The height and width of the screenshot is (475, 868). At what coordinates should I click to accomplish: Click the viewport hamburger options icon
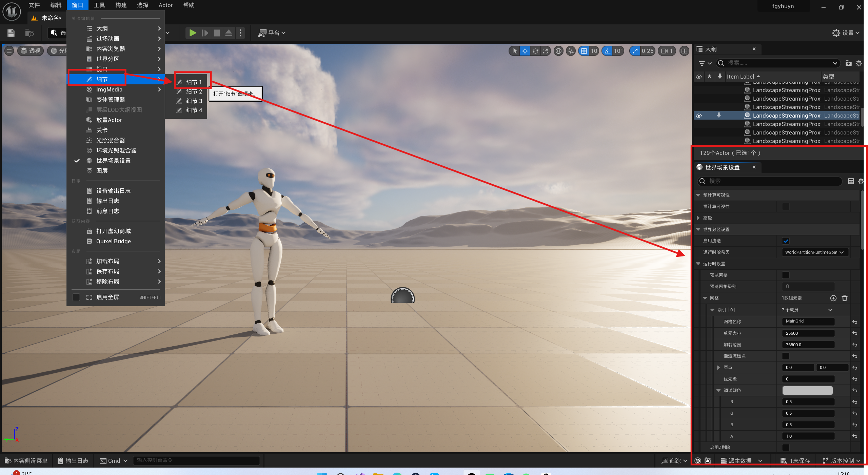tap(9, 51)
